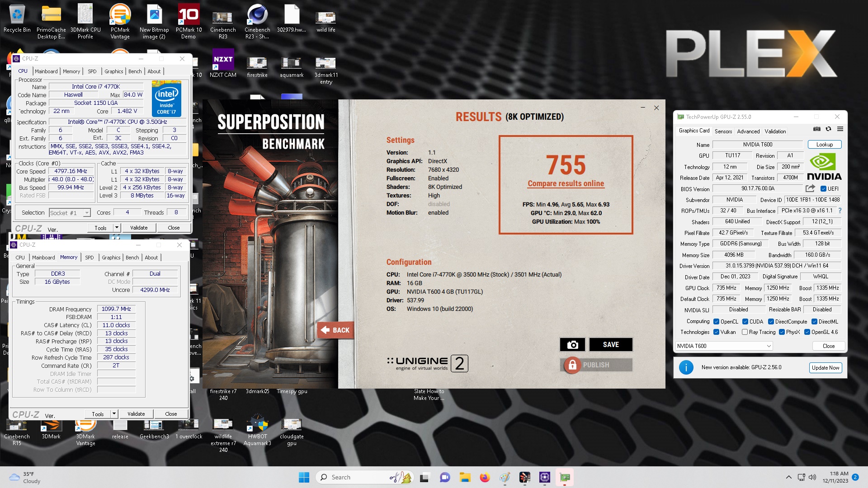Click Close button in GPU-Z window

pyautogui.click(x=829, y=346)
